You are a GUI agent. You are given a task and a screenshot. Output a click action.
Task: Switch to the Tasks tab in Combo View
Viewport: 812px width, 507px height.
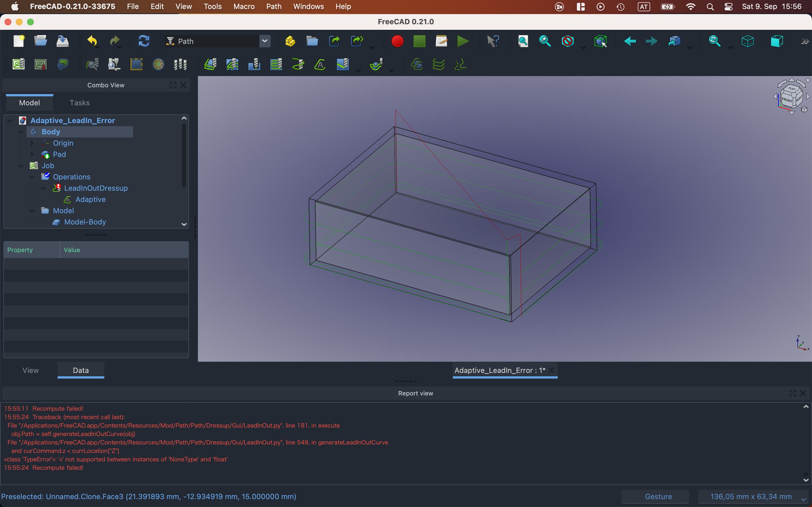[79, 103]
